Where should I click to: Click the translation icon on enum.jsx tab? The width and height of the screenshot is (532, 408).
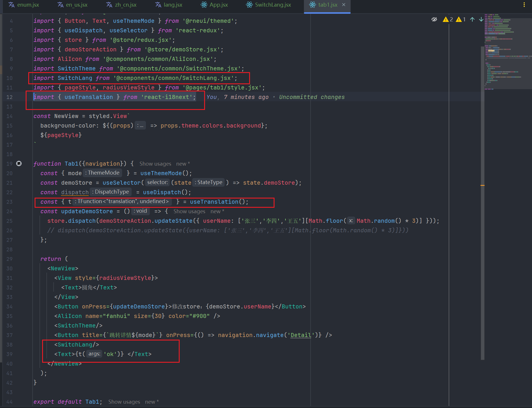tap(12, 5)
